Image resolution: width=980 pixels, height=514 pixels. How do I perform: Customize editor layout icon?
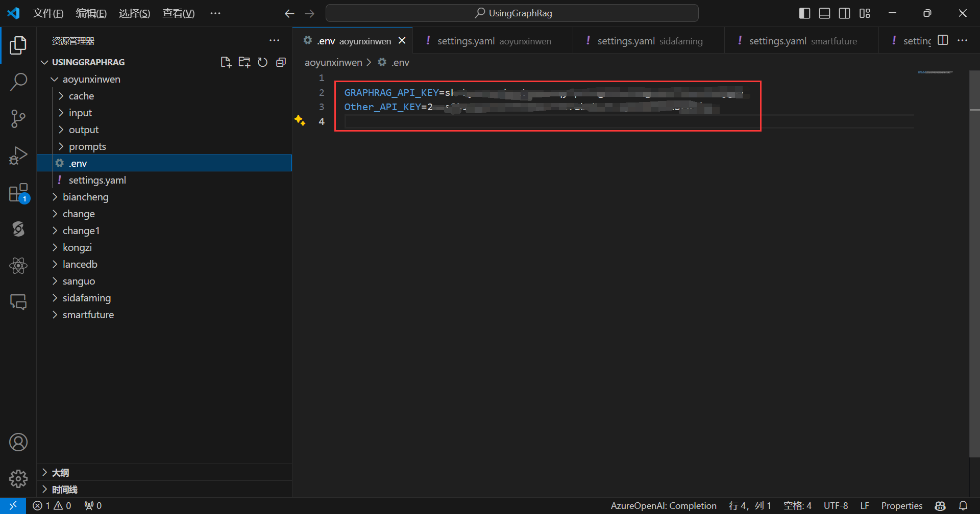(865, 13)
